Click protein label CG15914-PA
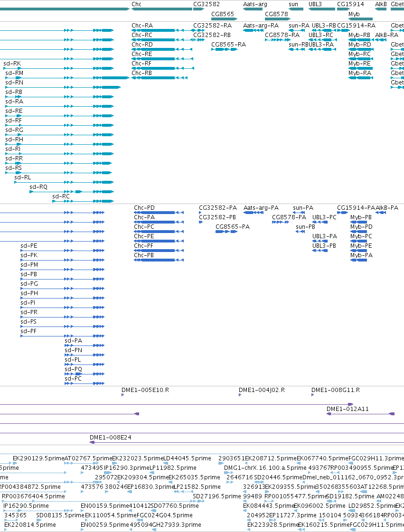The image size is (404, 532). point(356,208)
